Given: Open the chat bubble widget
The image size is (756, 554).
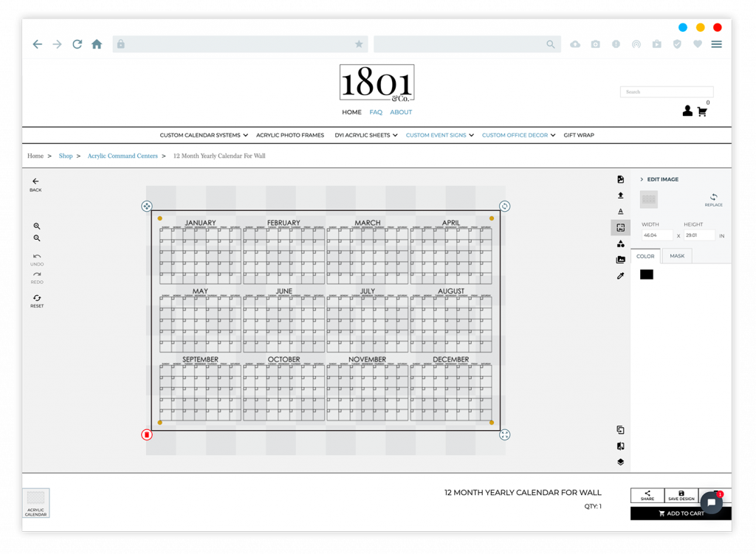Looking at the screenshot, I should pos(711,502).
